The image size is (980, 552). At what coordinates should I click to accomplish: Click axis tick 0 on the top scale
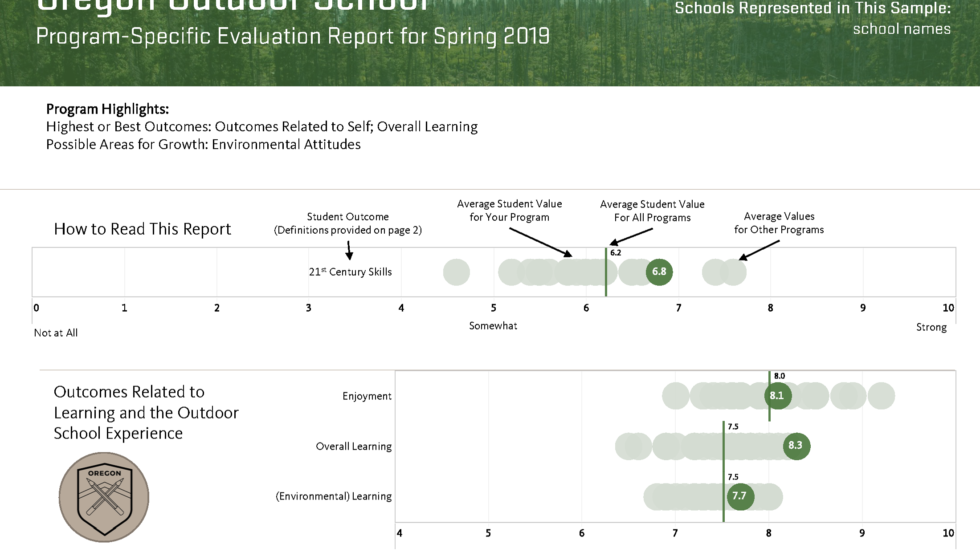pos(37,308)
